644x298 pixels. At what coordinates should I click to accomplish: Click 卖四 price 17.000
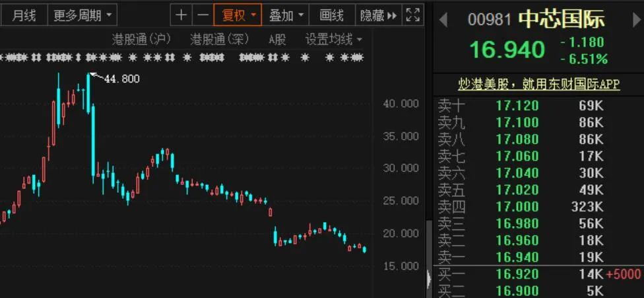pyautogui.click(x=517, y=206)
